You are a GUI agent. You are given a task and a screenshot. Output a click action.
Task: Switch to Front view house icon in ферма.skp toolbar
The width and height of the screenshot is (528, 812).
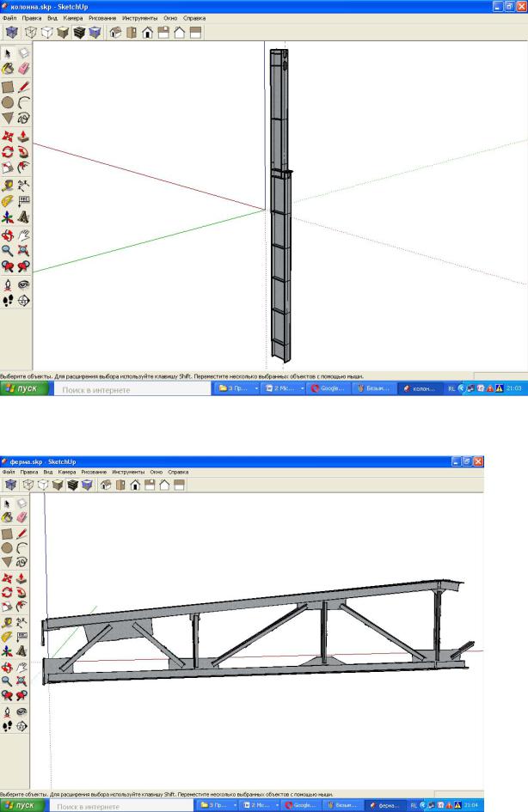(x=135, y=485)
